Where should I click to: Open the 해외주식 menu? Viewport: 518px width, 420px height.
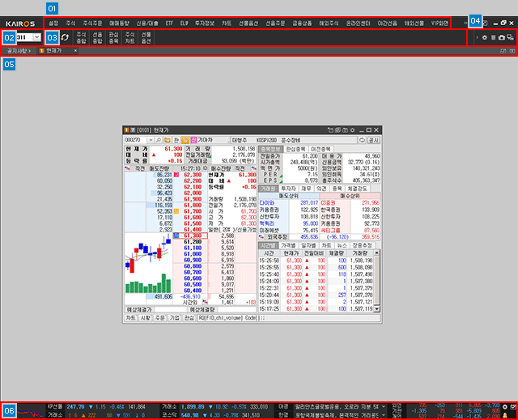(x=329, y=23)
